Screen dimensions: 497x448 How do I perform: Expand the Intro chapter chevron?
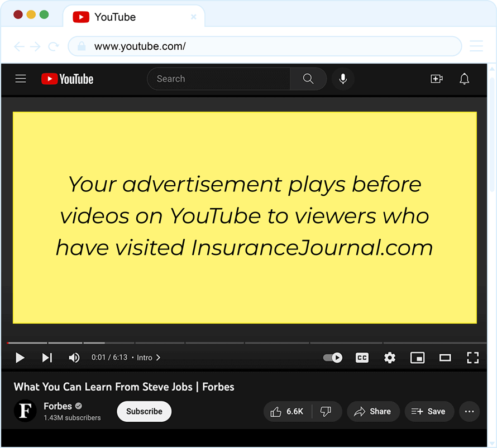click(x=158, y=358)
